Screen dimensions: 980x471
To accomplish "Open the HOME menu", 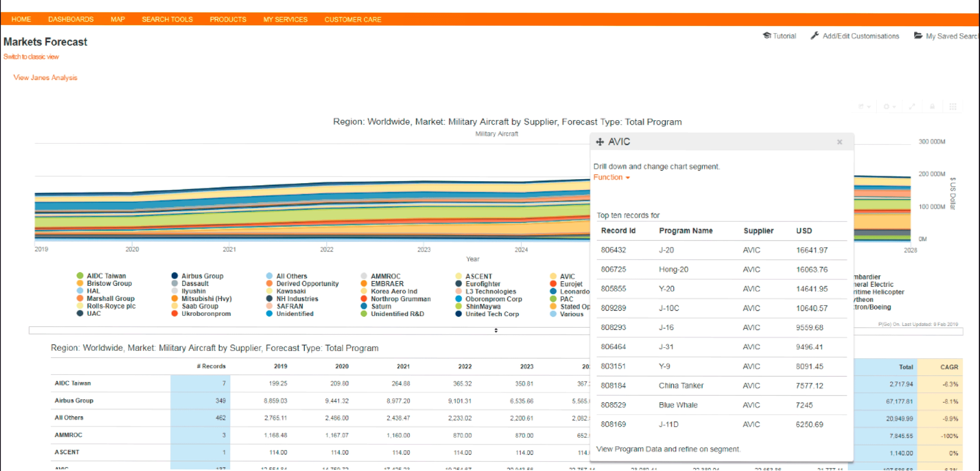I will pos(21,19).
